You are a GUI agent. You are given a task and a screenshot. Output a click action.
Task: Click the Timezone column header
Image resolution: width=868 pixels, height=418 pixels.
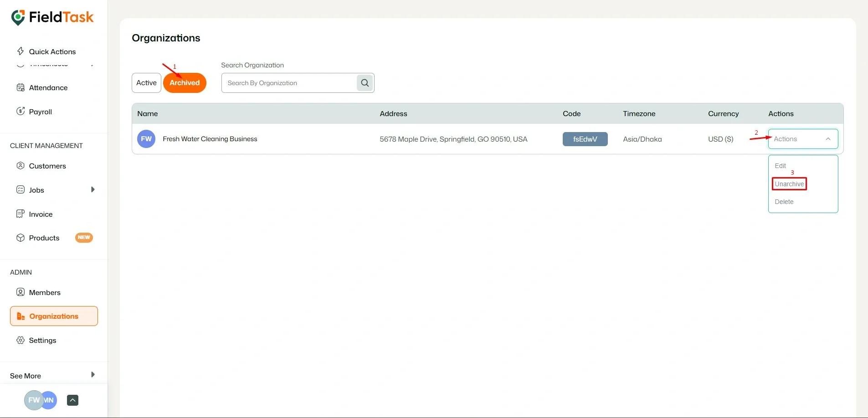click(x=639, y=114)
